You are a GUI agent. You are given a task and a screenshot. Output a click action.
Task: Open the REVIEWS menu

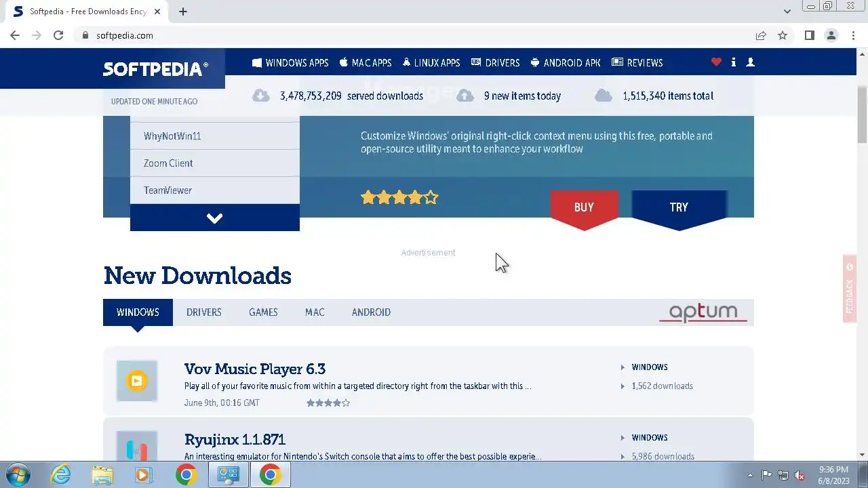click(x=637, y=62)
